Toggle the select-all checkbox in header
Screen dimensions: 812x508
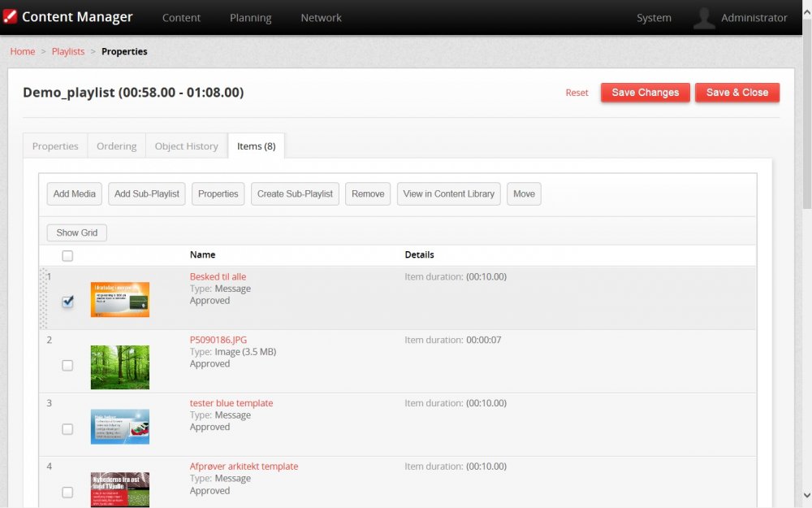pyautogui.click(x=67, y=255)
